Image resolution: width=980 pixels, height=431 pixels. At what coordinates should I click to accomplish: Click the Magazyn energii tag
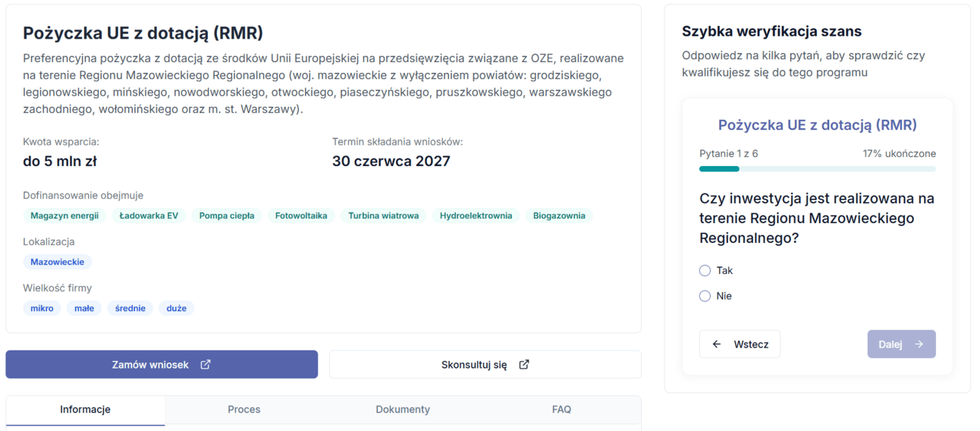64,215
